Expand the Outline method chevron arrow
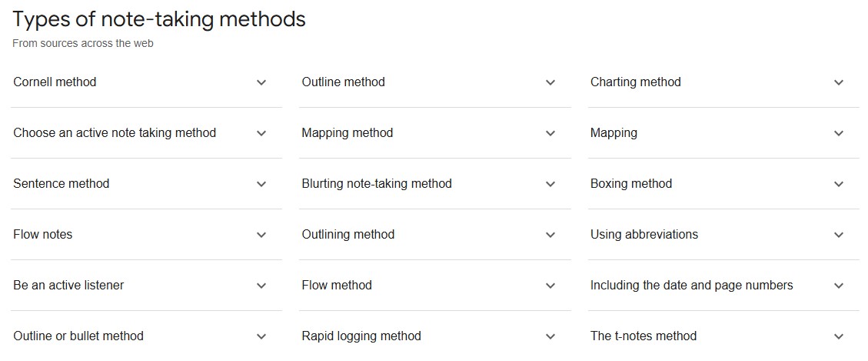 click(x=550, y=82)
